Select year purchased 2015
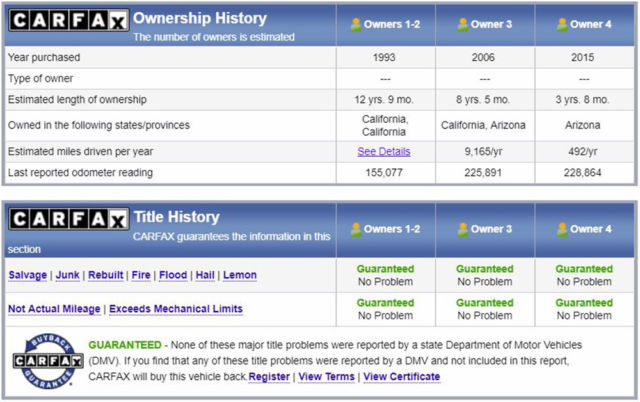 tap(583, 57)
